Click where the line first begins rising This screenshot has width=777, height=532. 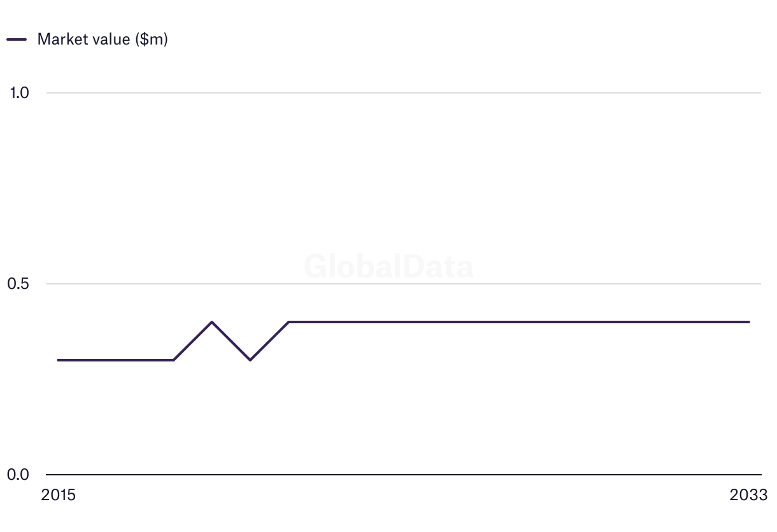[173, 360]
